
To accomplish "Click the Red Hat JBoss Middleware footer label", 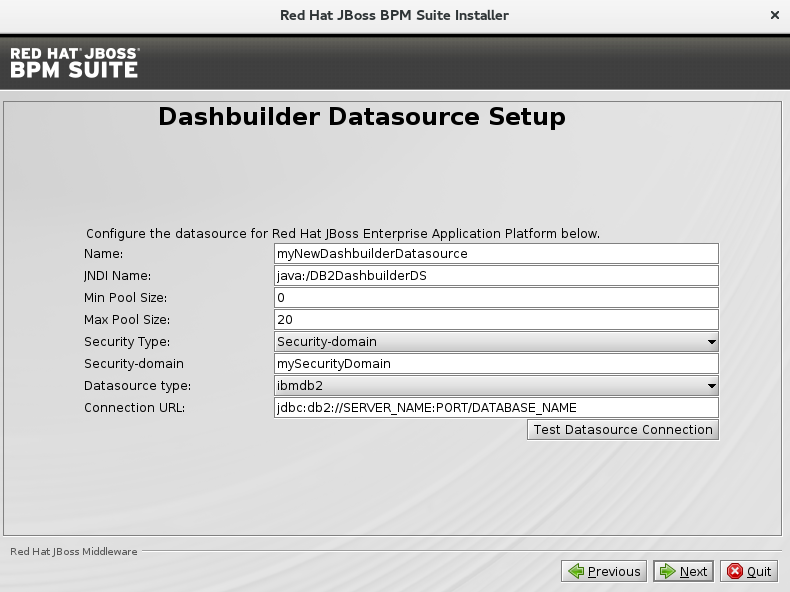I will point(73,551).
